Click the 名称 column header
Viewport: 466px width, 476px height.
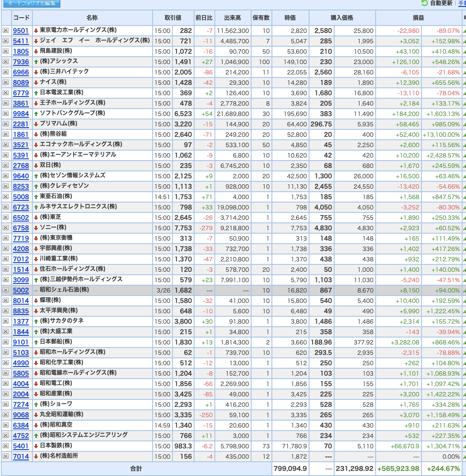92,18
